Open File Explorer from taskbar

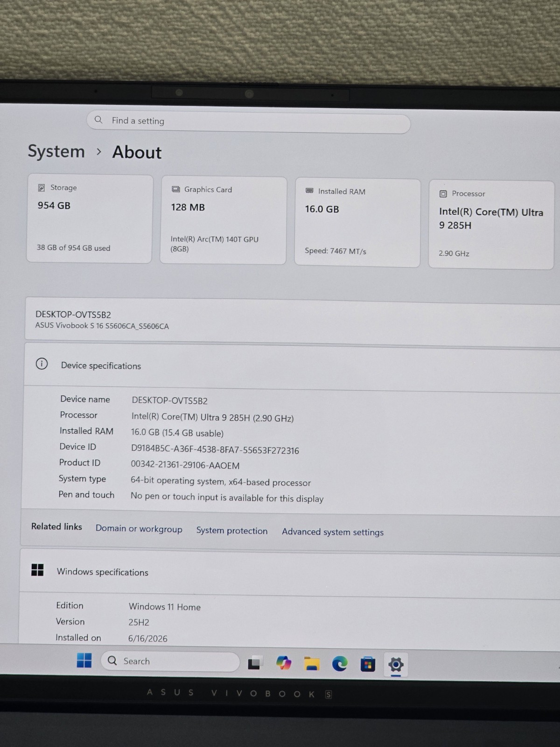point(312,663)
